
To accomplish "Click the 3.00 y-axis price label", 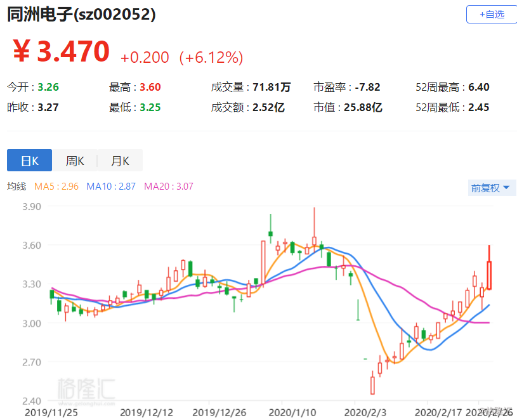I will click(32, 324).
